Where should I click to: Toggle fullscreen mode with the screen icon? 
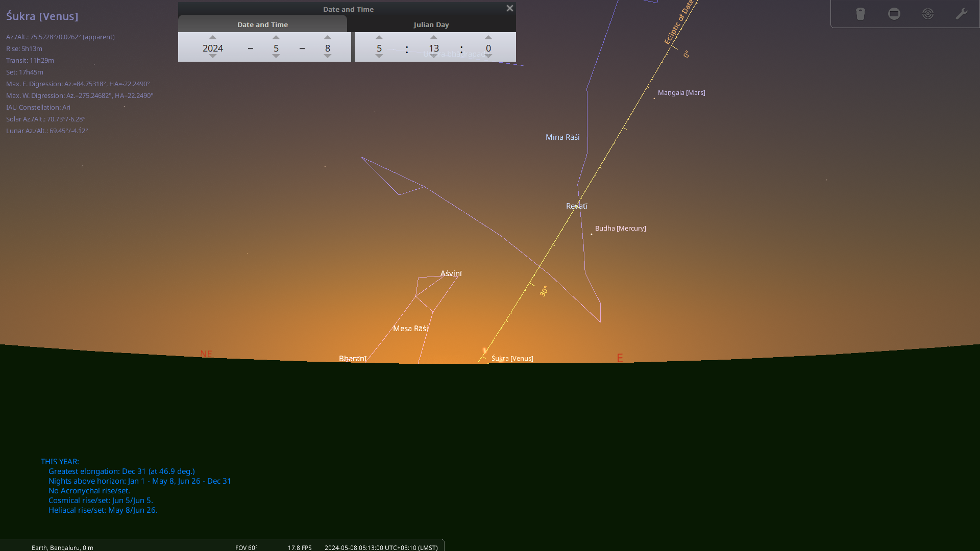click(x=894, y=14)
